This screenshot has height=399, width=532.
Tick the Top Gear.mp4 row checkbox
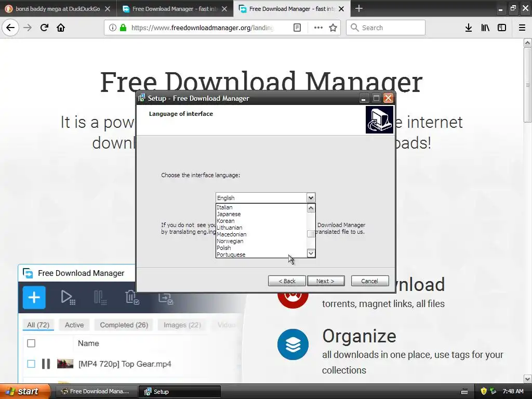(31, 364)
